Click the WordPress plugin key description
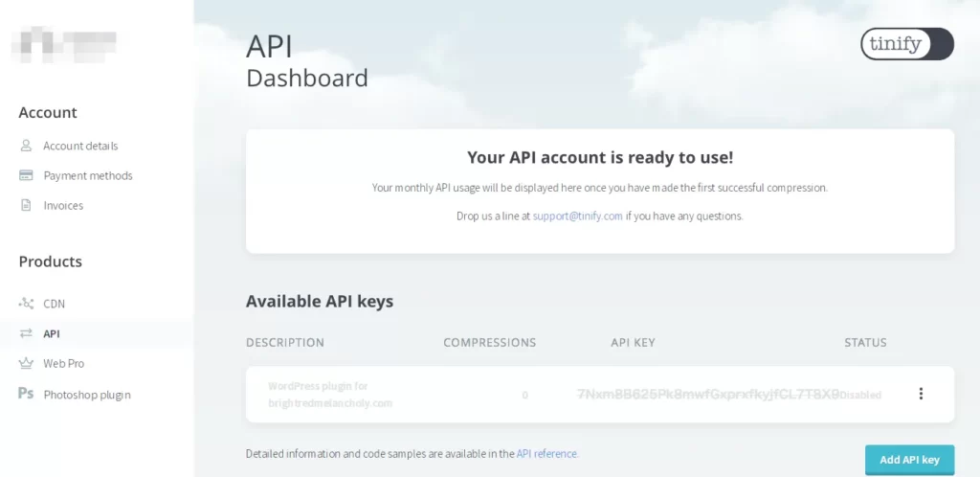980x477 pixels. click(x=330, y=395)
